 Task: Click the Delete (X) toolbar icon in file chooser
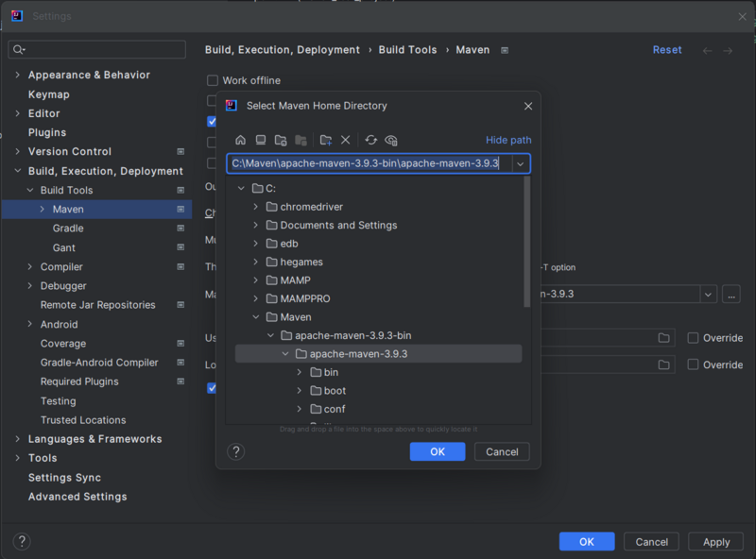coord(345,141)
